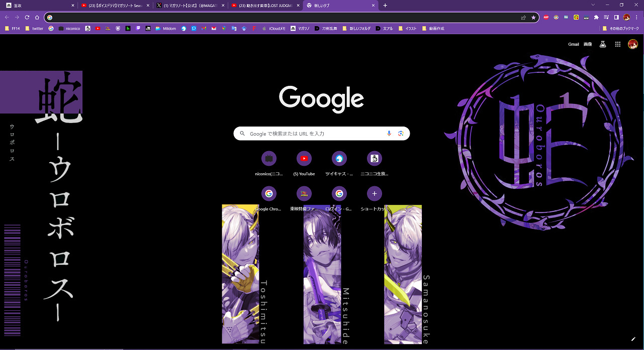Viewport: 644px width, 350px height.
Task: Open Google apps grid
Action: click(x=618, y=44)
